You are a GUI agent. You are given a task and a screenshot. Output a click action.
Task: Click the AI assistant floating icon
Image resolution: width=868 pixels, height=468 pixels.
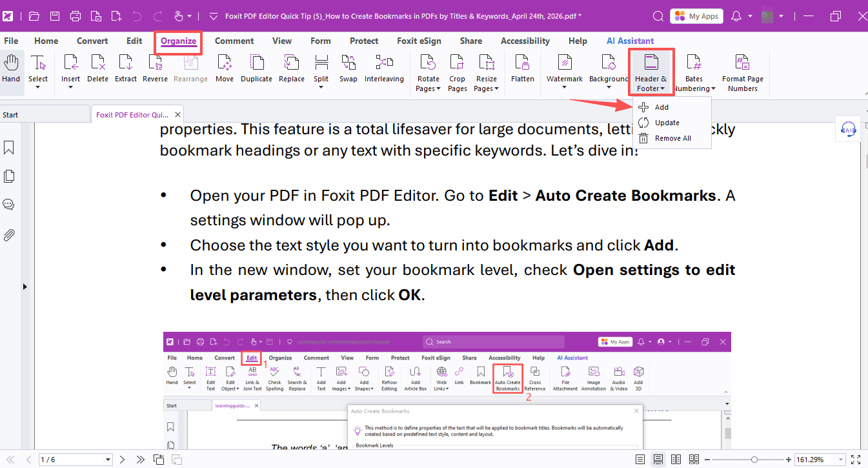[849, 129]
